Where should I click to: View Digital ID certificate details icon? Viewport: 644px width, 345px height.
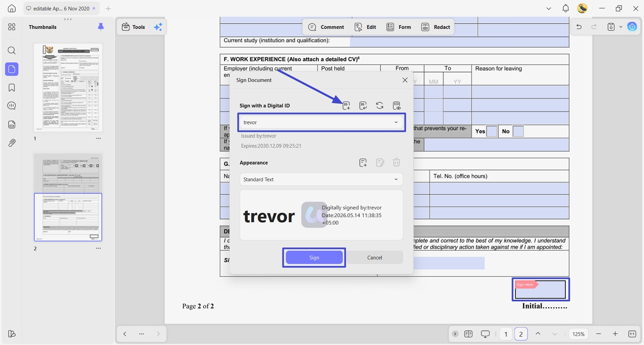[396, 106]
